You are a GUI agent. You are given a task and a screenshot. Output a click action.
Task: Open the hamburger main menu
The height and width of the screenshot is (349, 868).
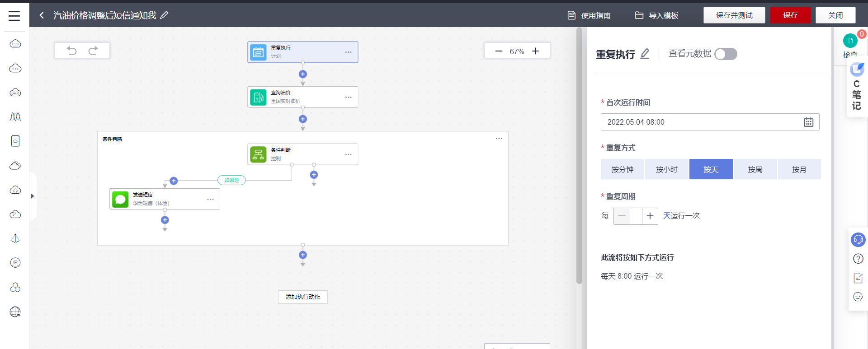[x=14, y=16]
